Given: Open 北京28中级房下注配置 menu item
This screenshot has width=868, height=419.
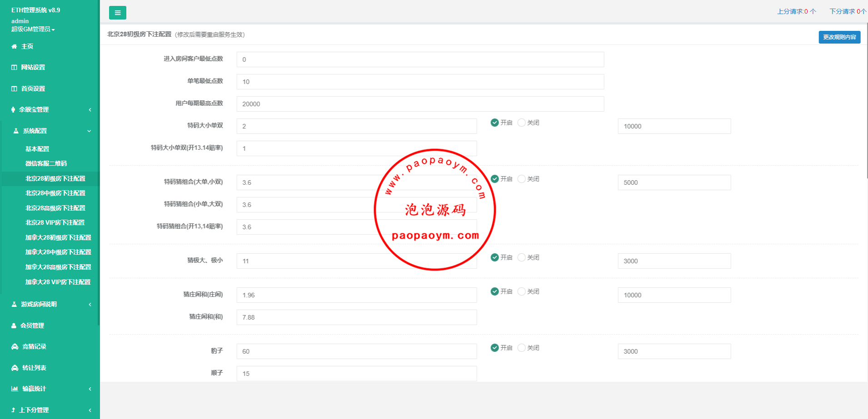Looking at the screenshot, I should point(55,193).
